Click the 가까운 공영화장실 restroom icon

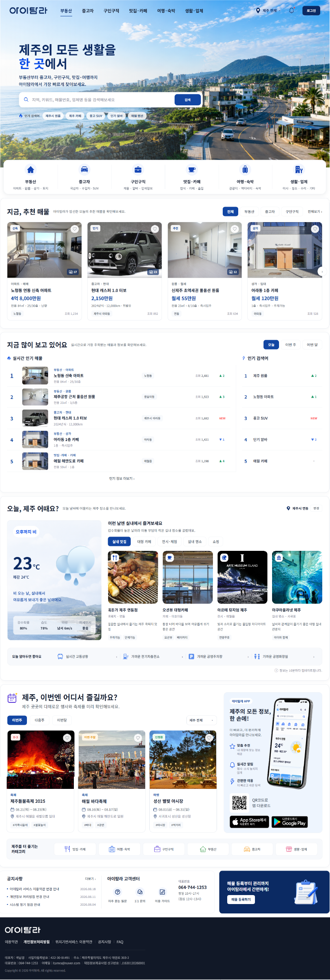(x=257, y=657)
